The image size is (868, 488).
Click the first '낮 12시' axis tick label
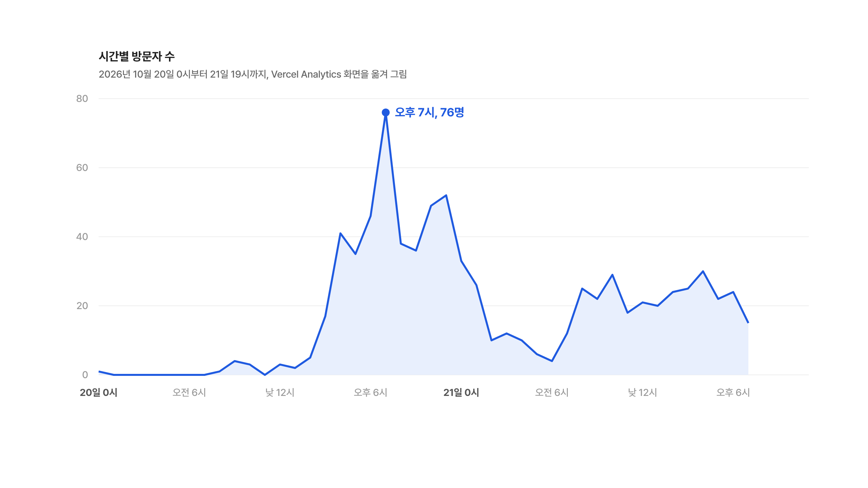click(280, 392)
